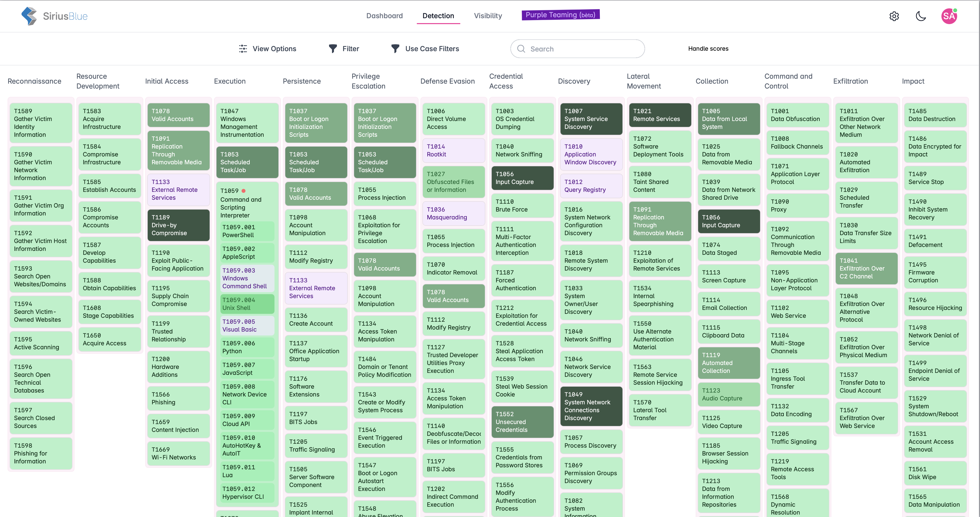The width and height of the screenshot is (980, 517).
Task: Click red dot on T1059 technique
Action: [x=244, y=191]
